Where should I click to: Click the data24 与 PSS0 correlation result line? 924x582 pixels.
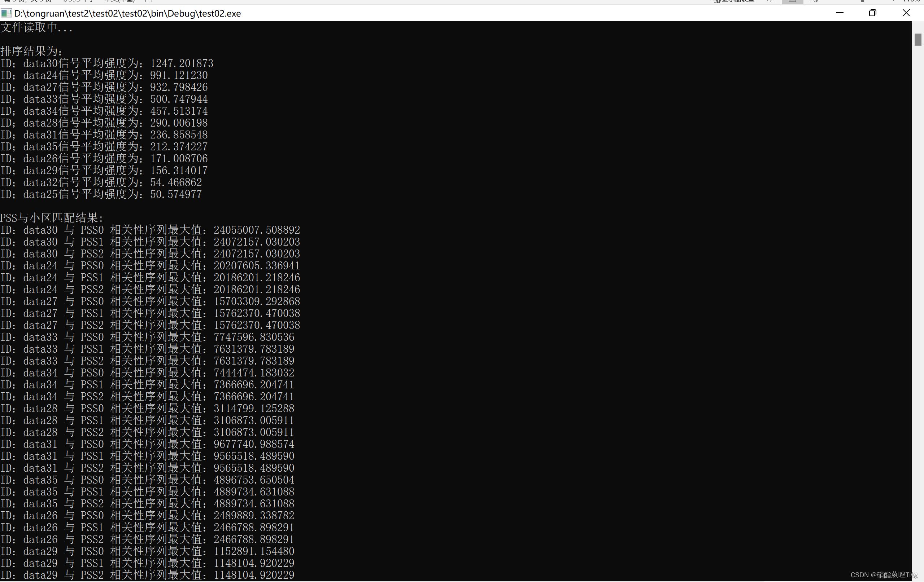pyautogui.click(x=150, y=266)
